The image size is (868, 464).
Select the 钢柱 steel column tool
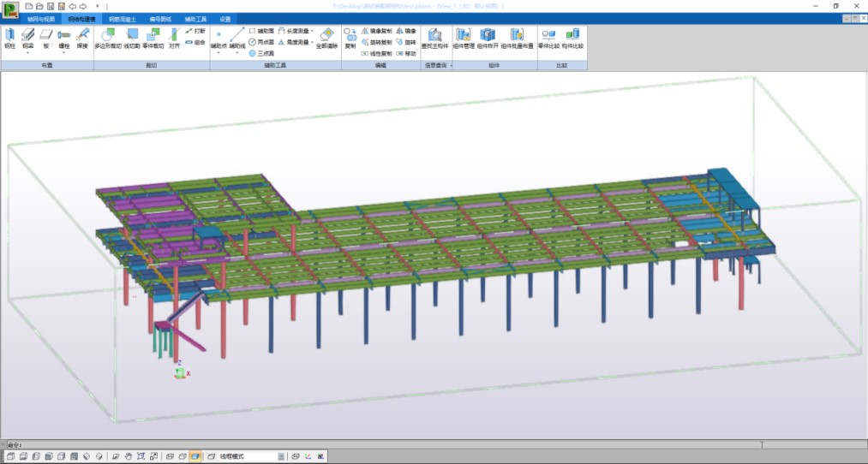10,38
